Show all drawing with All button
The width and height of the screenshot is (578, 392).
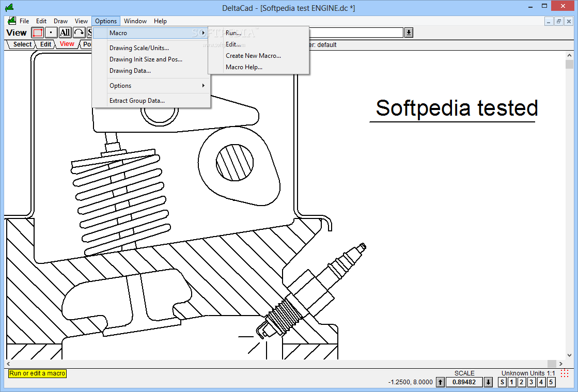point(65,33)
